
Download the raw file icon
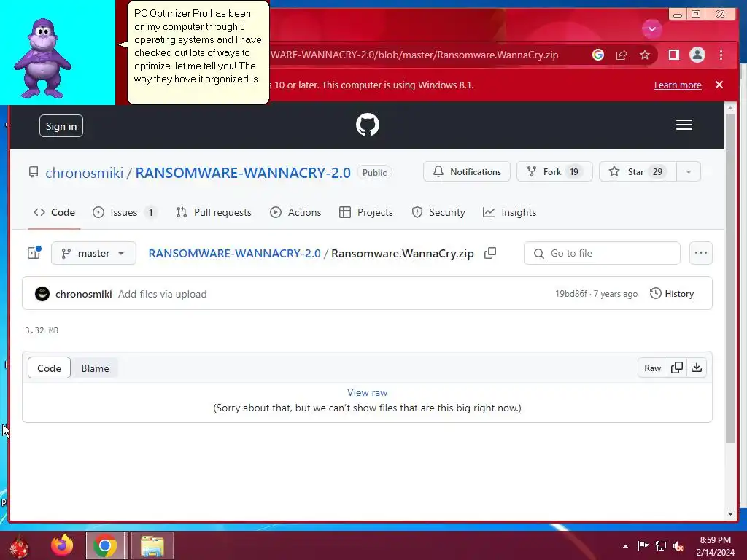click(x=697, y=367)
